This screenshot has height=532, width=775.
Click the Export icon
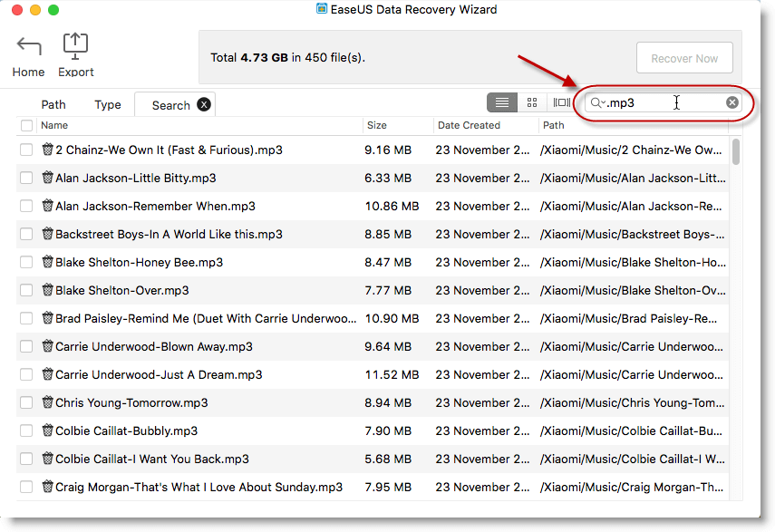[75, 46]
